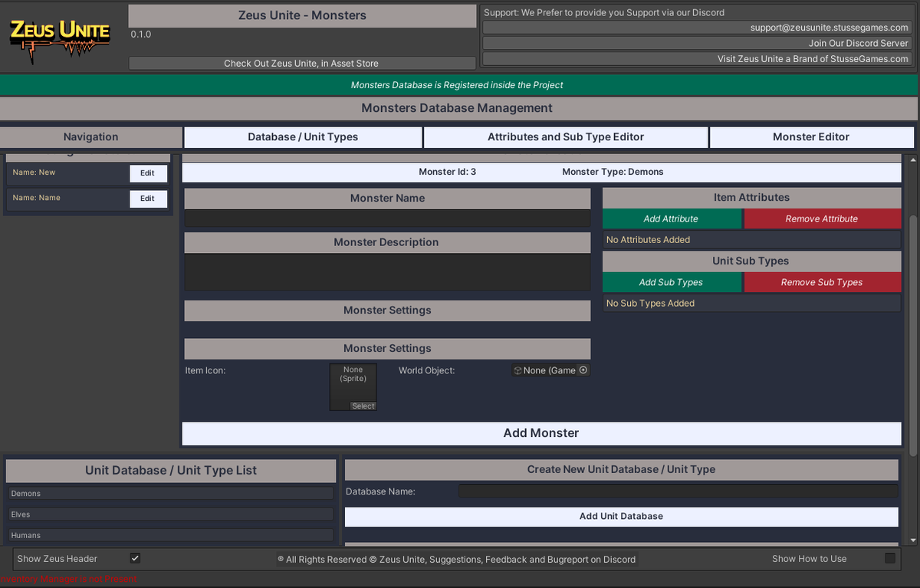The image size is (920, 588).
Task: Click the Add Attribute button
Action: (x=672, y=218)
